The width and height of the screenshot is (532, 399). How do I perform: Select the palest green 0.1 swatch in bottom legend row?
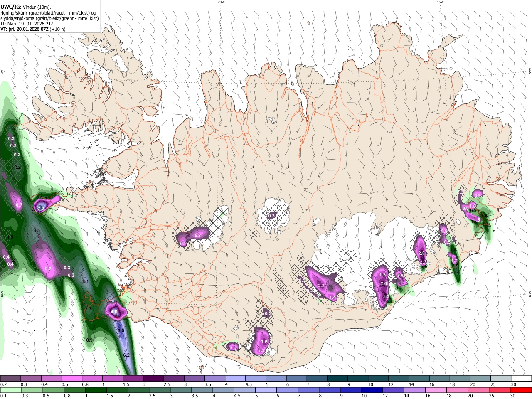(x=11, y=390)
